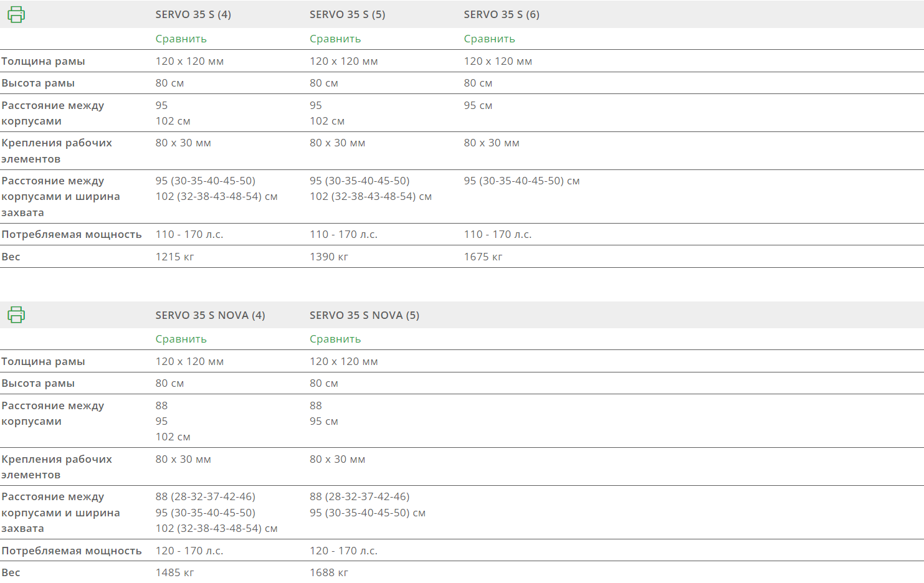924x583 pixels.
Task: Click weight value 1485 кг
Action: [x=174, y=572]
